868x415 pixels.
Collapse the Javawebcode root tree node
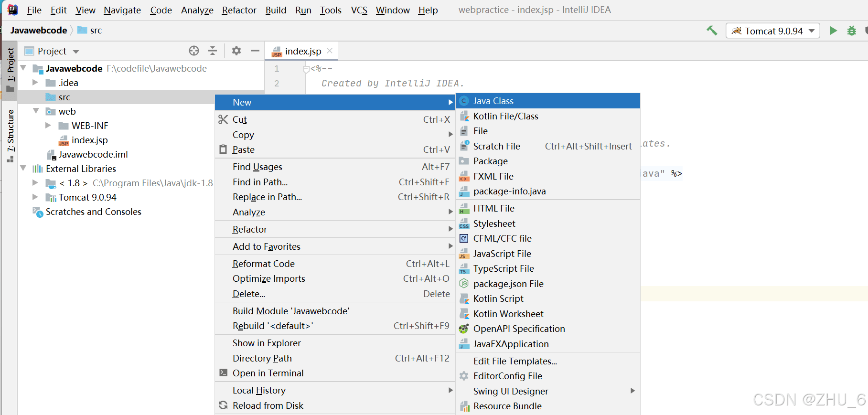click(x=23, y=68)
